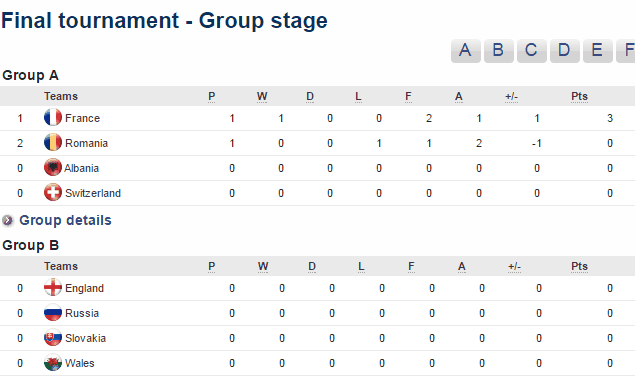Click the Romania flag icon

(x=53, y=143)
